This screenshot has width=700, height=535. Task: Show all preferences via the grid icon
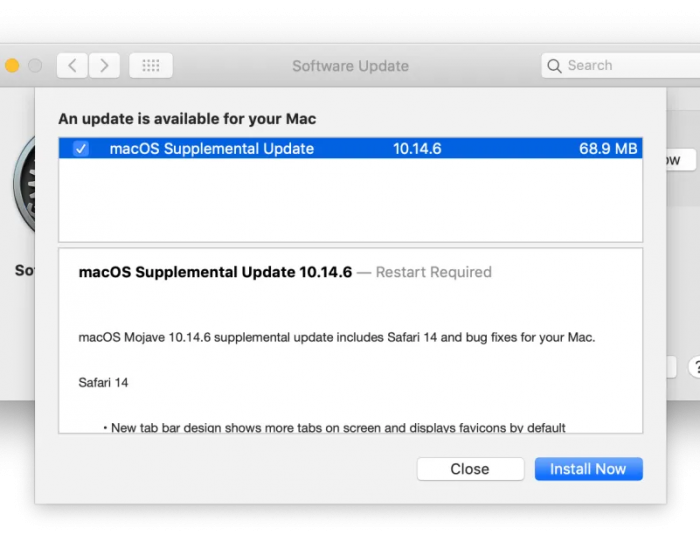coord(151,66)
